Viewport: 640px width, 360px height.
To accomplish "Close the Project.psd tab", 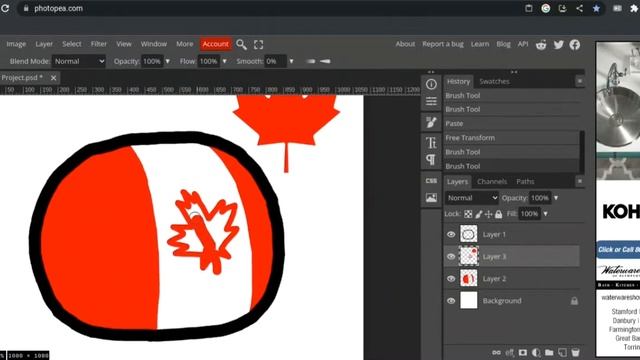I will [53, 78].
